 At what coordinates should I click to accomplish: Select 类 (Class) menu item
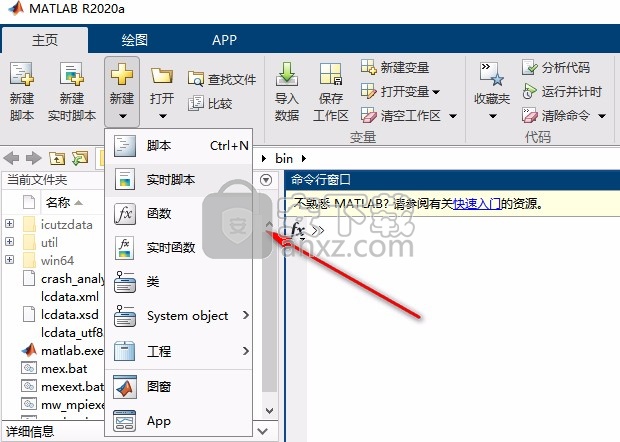click(179, 282)
